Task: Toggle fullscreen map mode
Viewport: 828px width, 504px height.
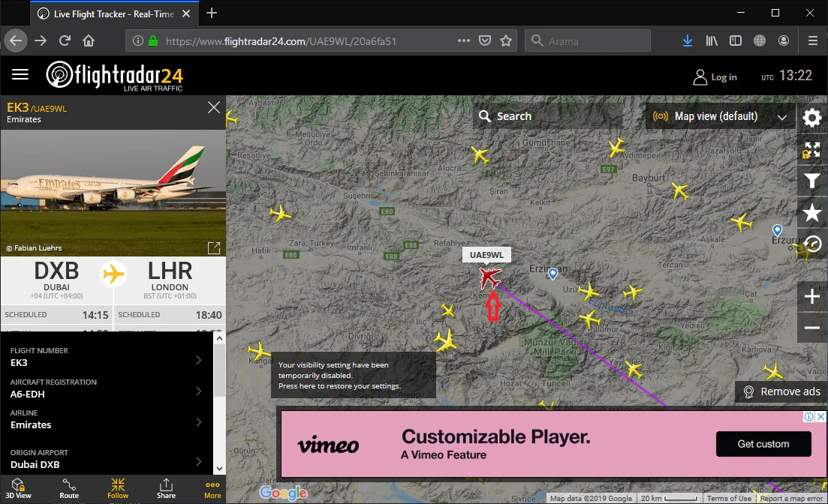Action: (x=812, y=150)
